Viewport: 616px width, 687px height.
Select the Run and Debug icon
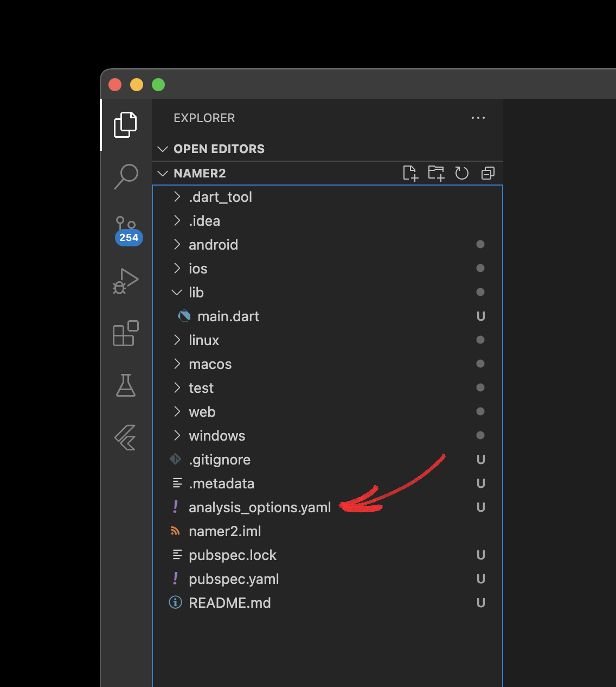[x=126, y=281]
